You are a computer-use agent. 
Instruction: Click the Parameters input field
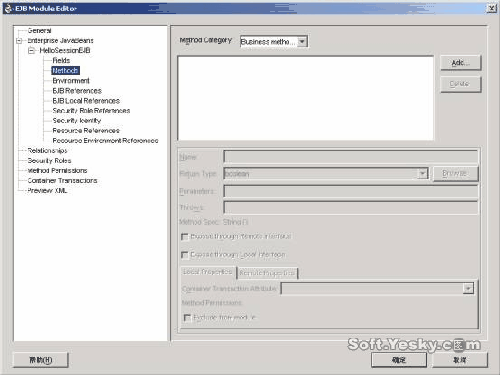(x=351, y=191)
